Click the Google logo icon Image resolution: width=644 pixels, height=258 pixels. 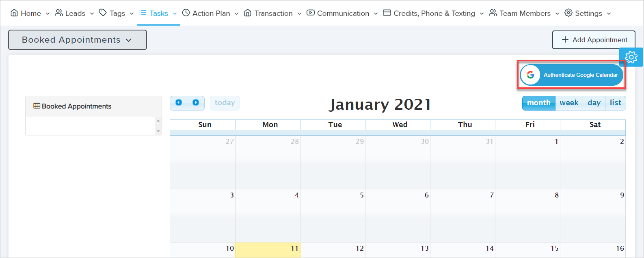click(x=530, y=75)
